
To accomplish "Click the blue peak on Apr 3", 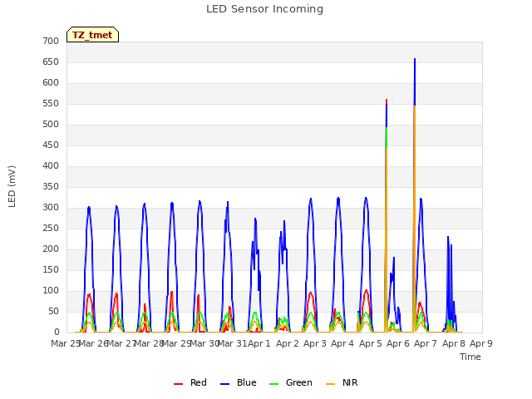I will (311, 199).
